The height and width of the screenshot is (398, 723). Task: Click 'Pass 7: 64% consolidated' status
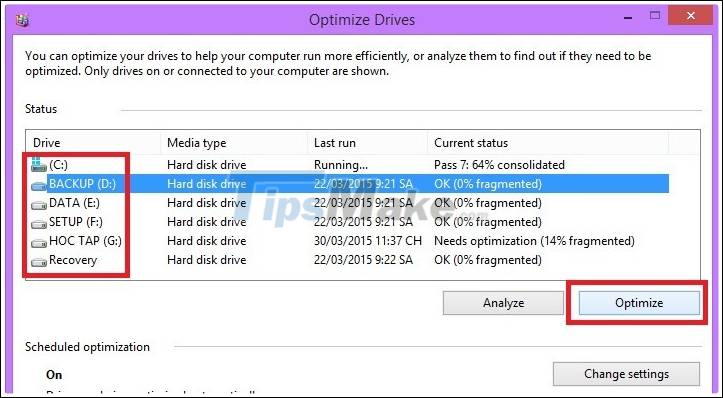click(499, 165)
